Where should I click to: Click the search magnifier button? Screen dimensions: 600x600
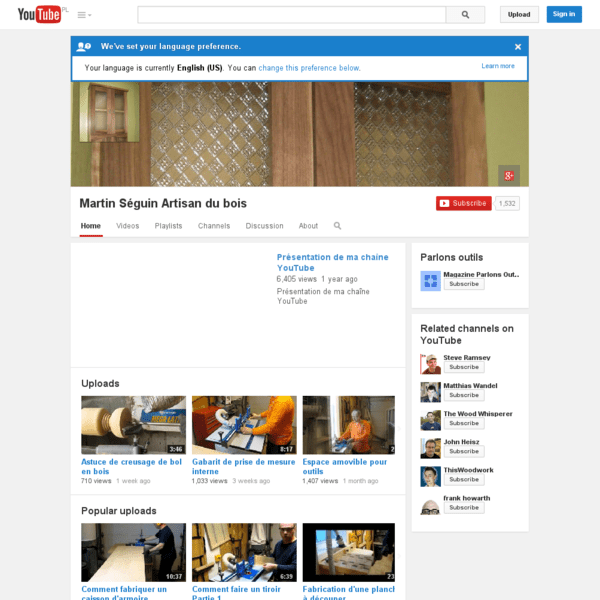466,15
